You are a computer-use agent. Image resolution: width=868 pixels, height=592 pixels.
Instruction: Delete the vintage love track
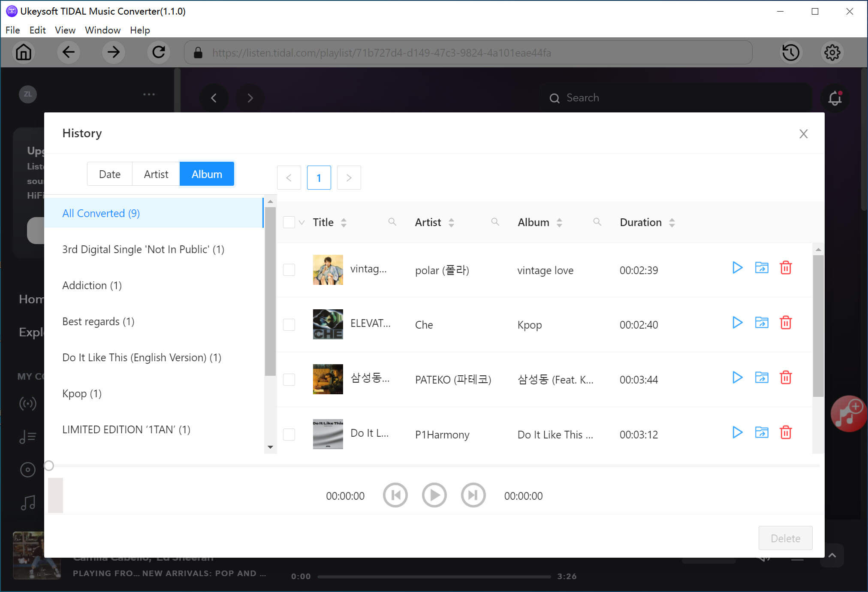[x=786, y=268]
